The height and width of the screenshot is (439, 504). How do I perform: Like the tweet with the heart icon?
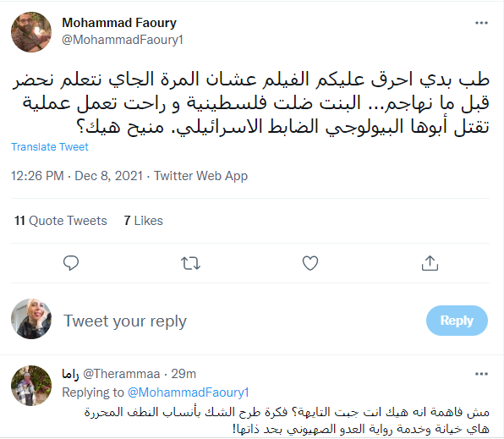coord(310,263)
